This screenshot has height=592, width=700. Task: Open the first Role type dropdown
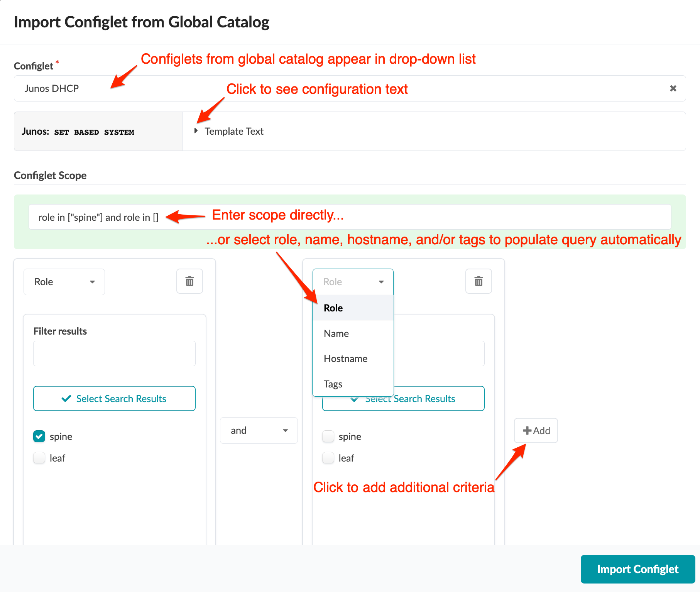pos(64,282)
